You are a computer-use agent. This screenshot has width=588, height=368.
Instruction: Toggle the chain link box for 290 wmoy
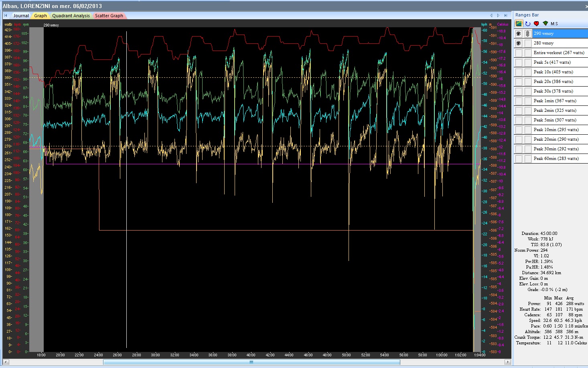pyautogui.click(x=528, y=34)
